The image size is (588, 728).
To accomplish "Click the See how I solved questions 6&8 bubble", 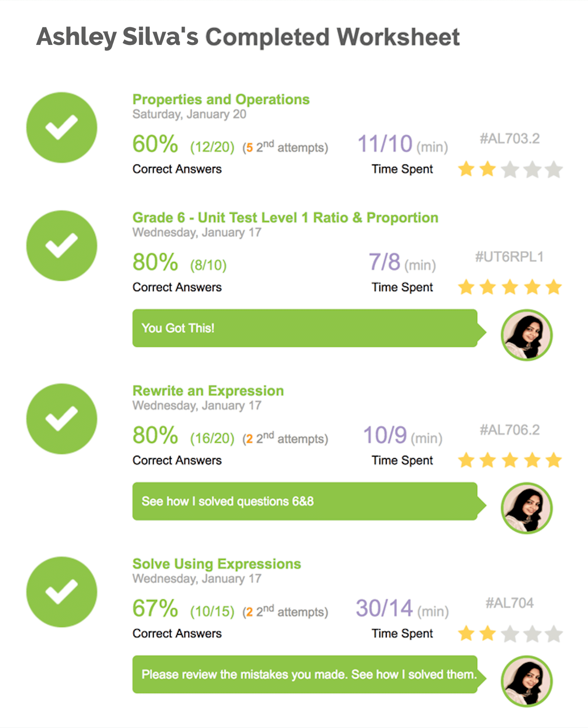I will coord(304,501).
